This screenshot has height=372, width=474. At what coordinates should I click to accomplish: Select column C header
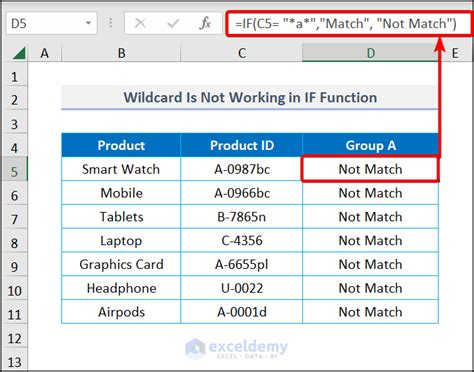click(x=242, y=53)
